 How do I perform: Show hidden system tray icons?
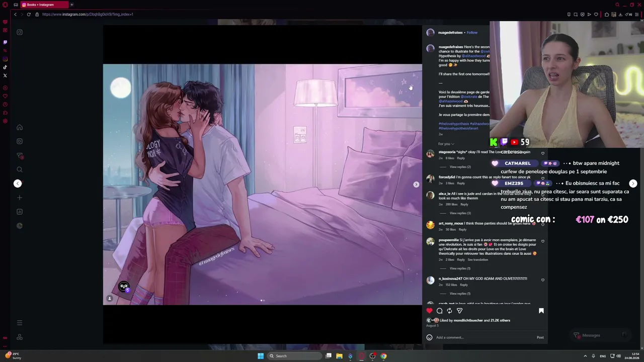point(585,356)
